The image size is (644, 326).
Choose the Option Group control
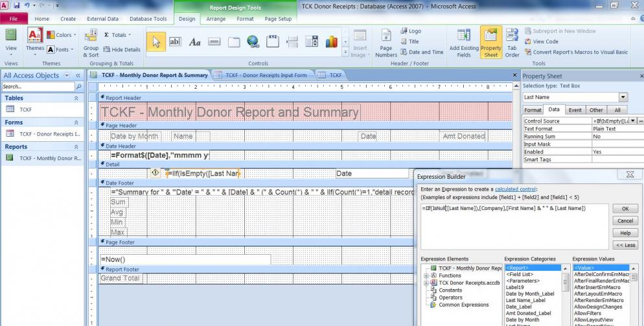pos(273,41)
